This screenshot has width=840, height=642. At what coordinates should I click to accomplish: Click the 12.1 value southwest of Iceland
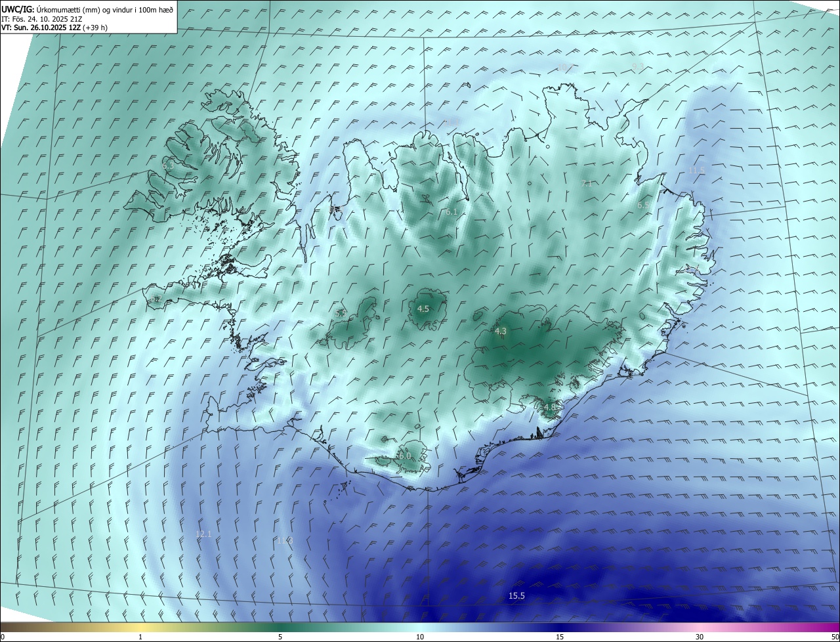click(203, 534)
